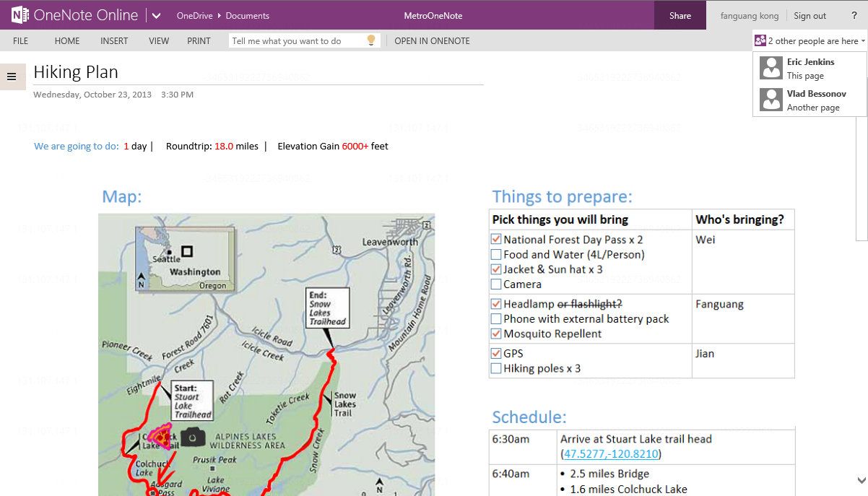Expand the dropdown beside OneNote Online title
The width and height of the screenshot is (868, 496).
click(x=155, y=14)
